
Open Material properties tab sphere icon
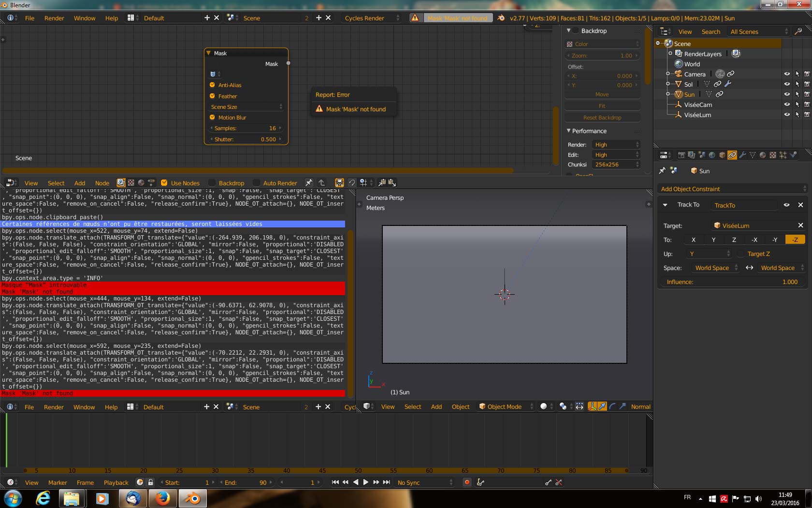point(763,155)
